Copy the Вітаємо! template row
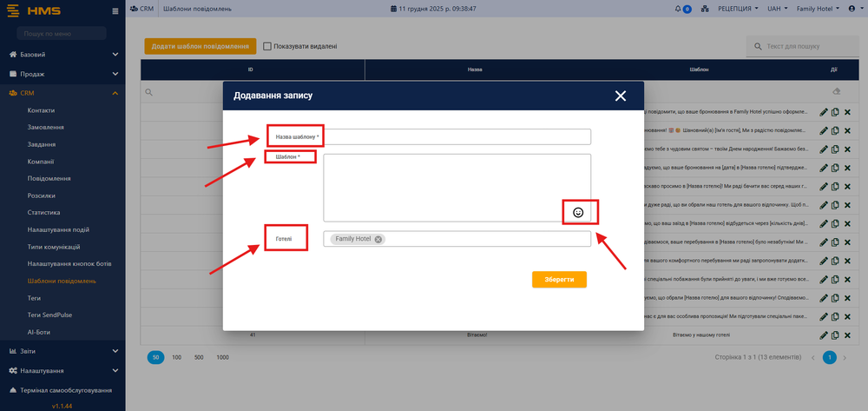 point(835,335)
